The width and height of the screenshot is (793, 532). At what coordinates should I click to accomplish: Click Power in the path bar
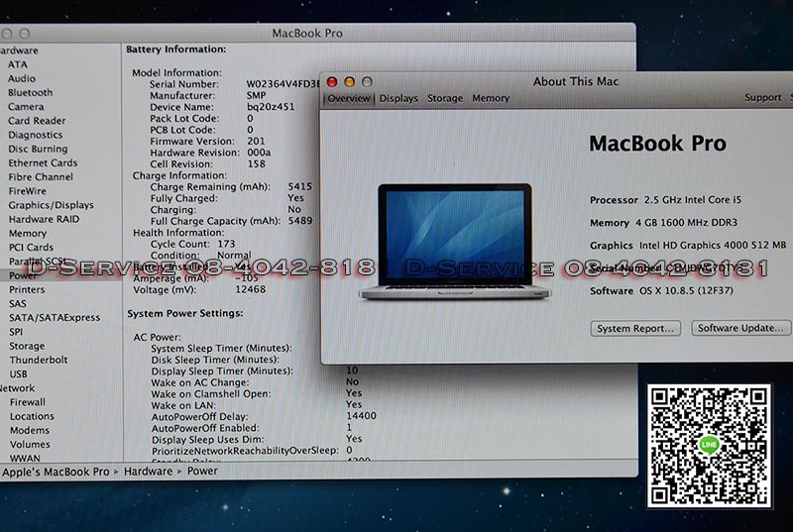pyautogui.click(x=202, y=471)
